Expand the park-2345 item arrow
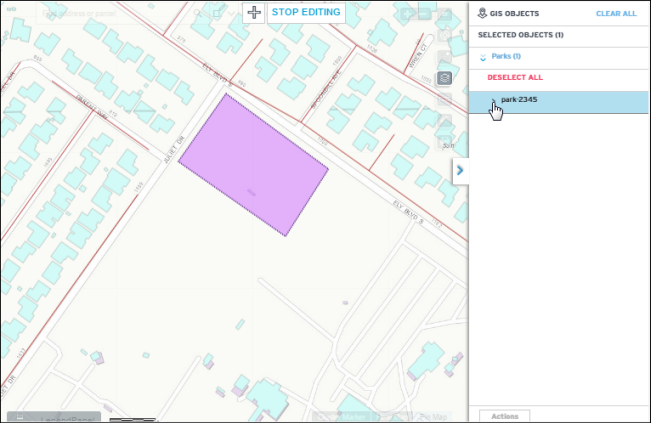 (492, 101)
